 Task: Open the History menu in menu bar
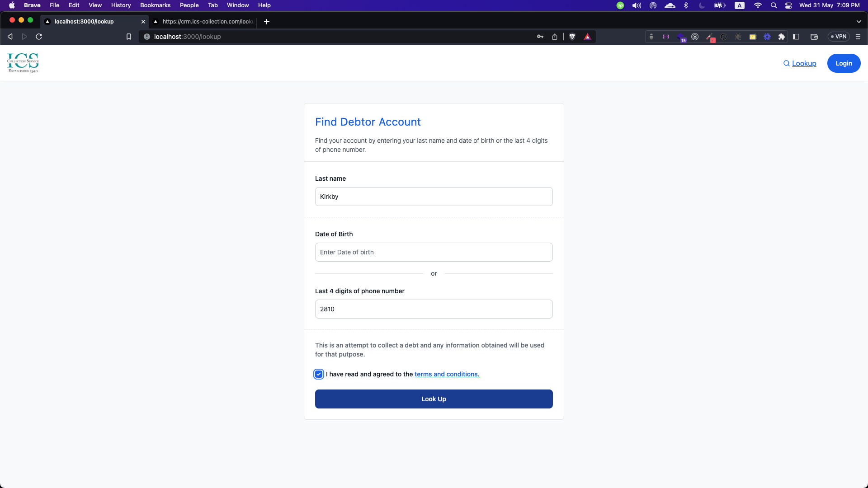[x=121, y=5]
